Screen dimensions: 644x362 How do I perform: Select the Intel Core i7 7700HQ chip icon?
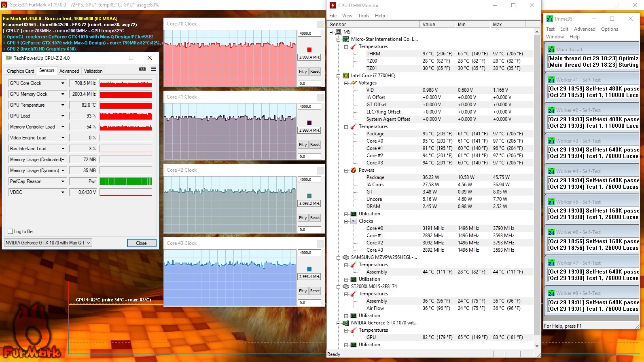pyautogui.click(x=346, y=76)
